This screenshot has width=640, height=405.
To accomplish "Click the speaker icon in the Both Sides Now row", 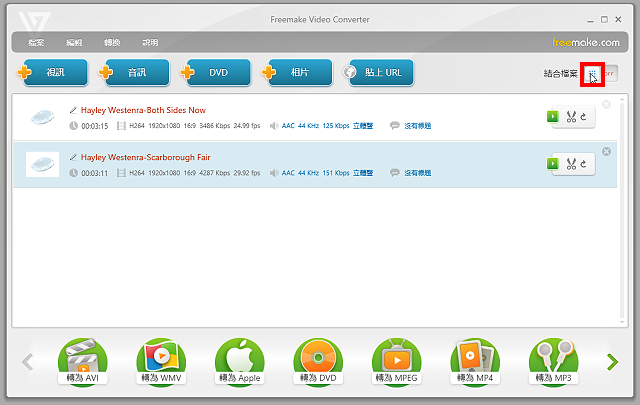I will 274,126.
